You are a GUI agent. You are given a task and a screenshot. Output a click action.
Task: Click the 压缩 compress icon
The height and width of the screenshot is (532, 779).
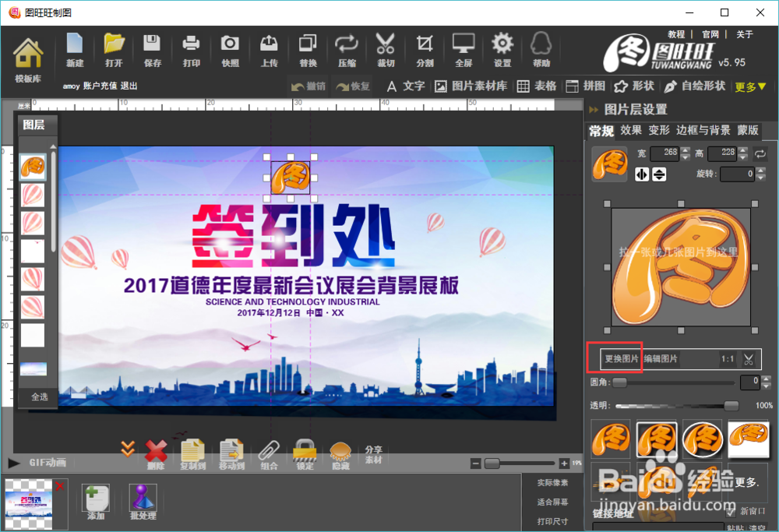coord(347,50)
